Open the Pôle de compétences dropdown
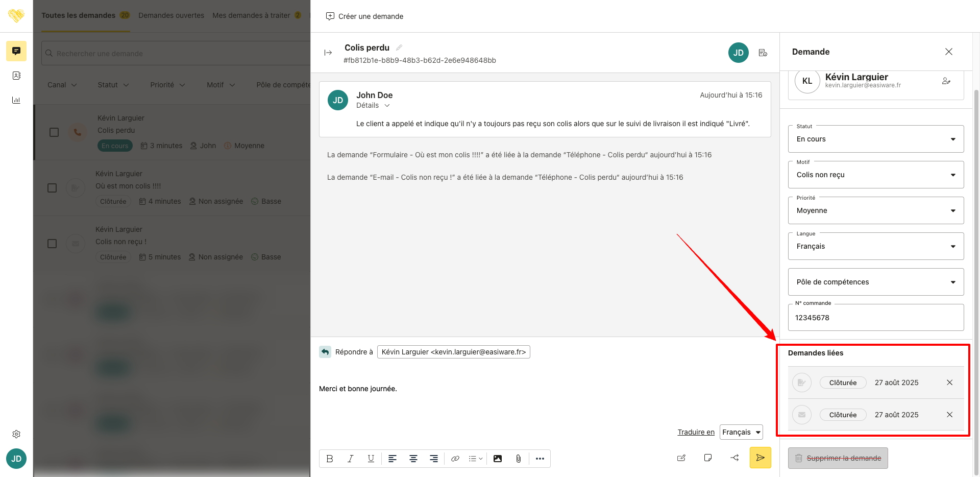 [x=875, y=282]
